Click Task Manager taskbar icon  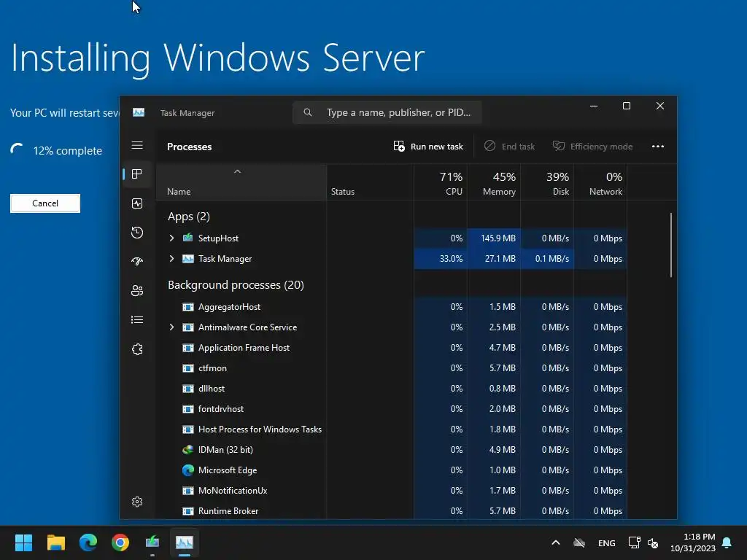coord(185,542)
